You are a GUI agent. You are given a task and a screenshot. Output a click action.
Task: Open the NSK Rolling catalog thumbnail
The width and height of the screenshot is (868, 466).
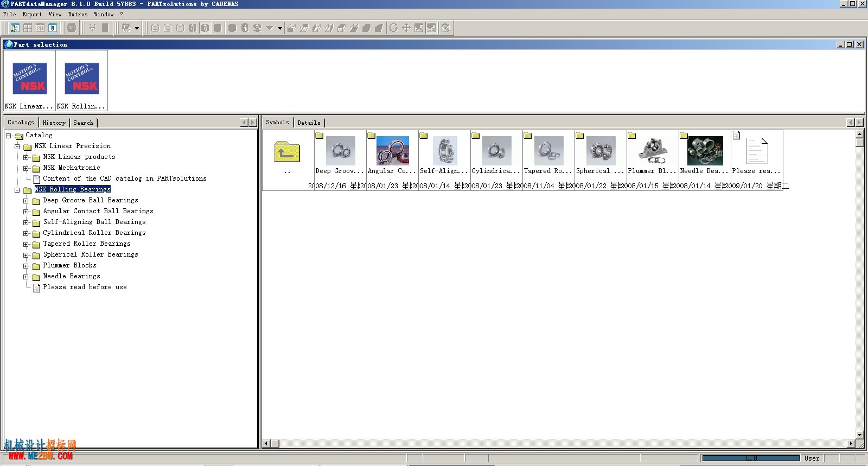pyautogui.click(x=82, y=81)
